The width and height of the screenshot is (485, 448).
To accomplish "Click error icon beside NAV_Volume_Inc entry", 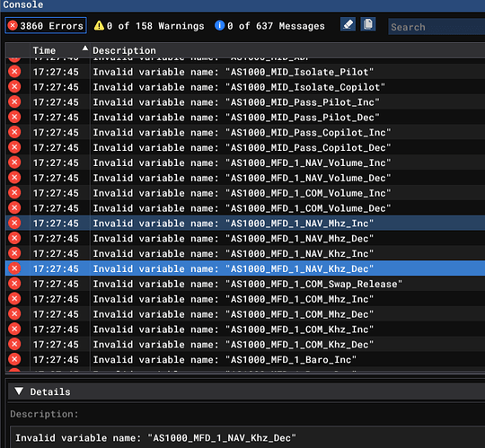I will pyautogui.click(x=14, y=163).
